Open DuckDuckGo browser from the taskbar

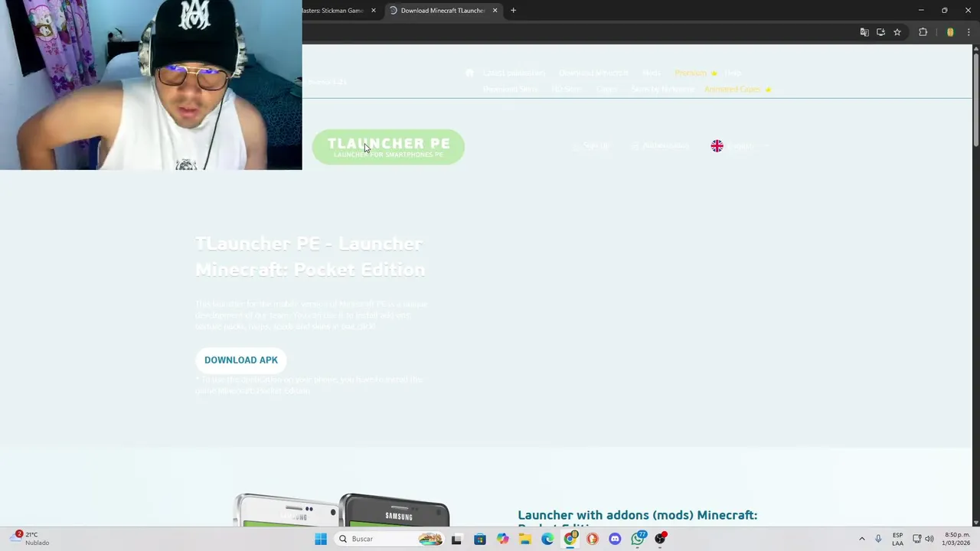coord(593,539)
